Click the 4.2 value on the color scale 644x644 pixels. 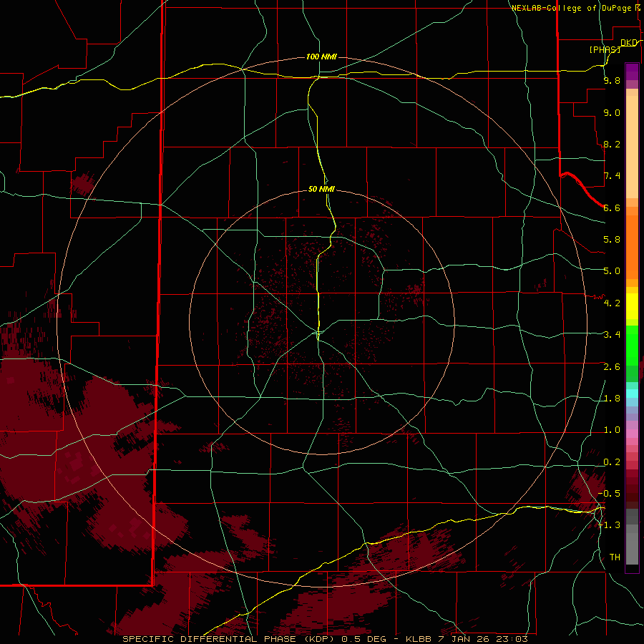click(x=612, y=303)
